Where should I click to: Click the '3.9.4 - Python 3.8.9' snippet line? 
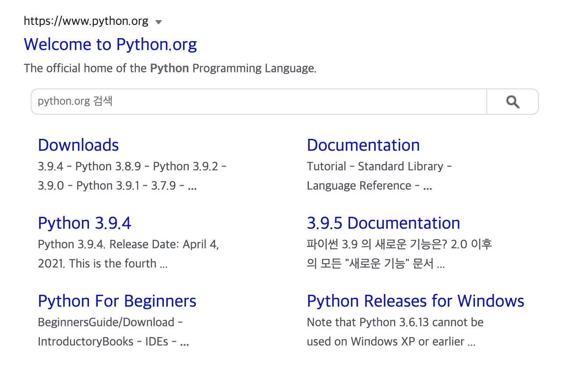pyautogui.click(x=132, y=166)
